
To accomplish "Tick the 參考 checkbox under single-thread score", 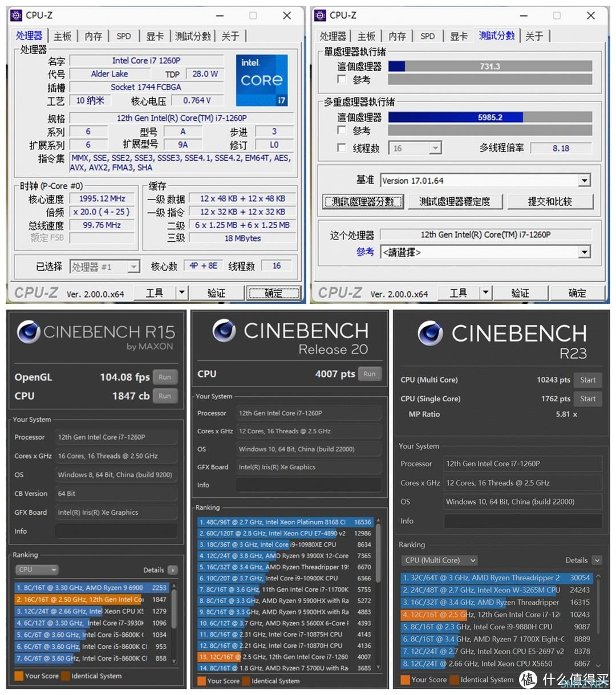I will click(342, 79).
